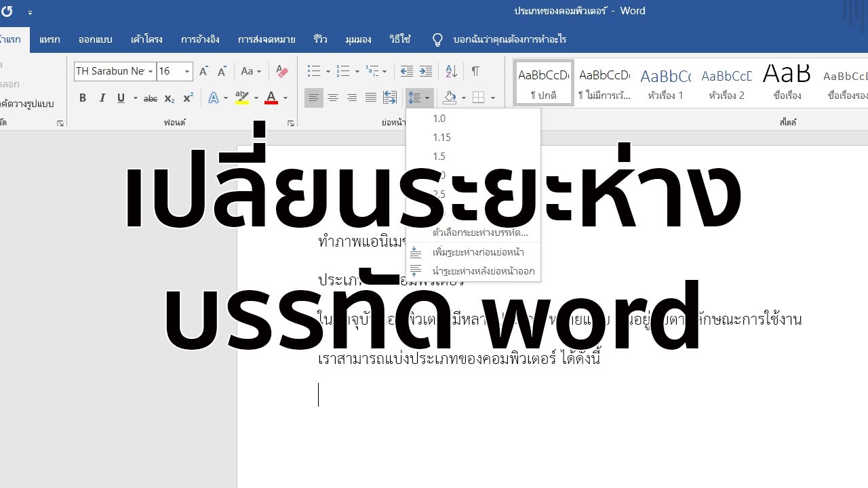
Task: Click the Tell Me search field
Action: click(x=510, y=39)
